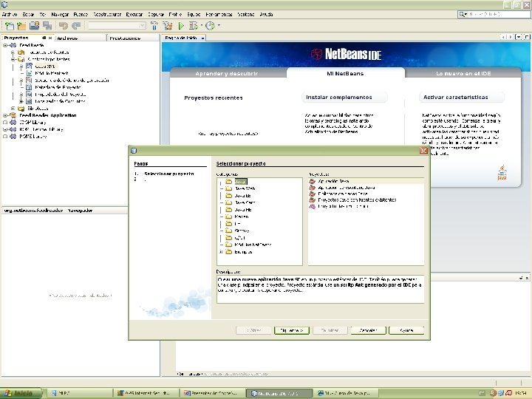532x399 pixels.
Task: Select the Java Web category
Action: coord(245,188)
